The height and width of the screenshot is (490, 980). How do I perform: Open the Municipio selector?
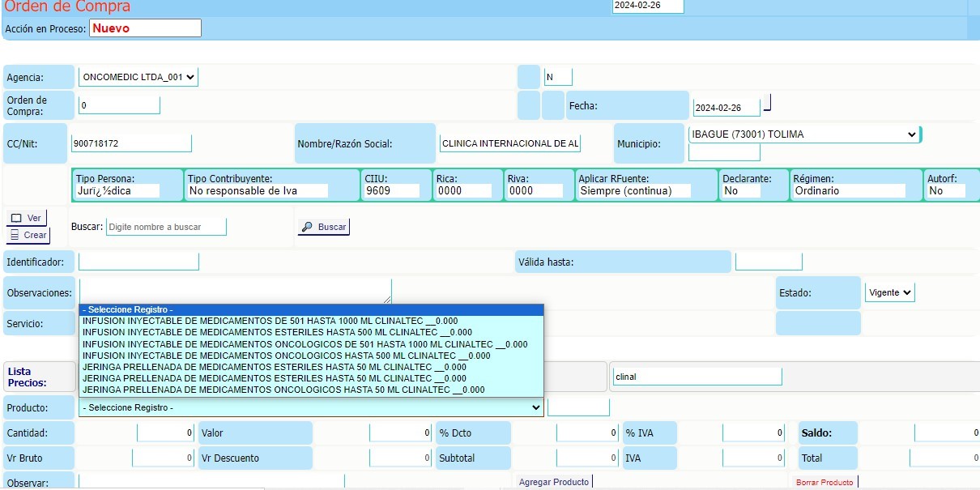(x=911, y=134)
